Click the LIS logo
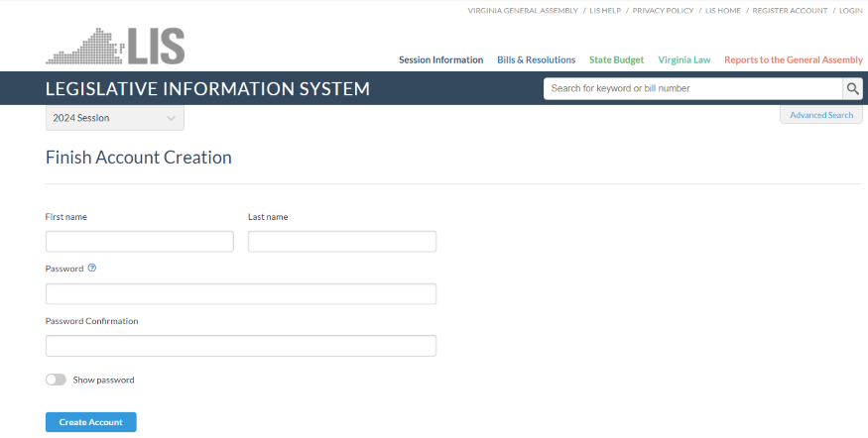 tap(115, 46)
